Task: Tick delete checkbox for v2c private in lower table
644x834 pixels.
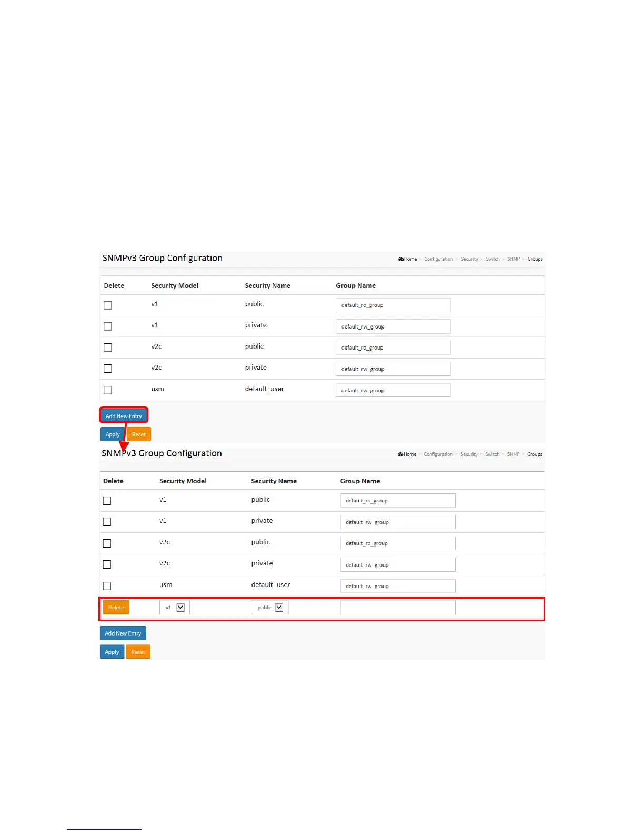Action: [107, 564]
